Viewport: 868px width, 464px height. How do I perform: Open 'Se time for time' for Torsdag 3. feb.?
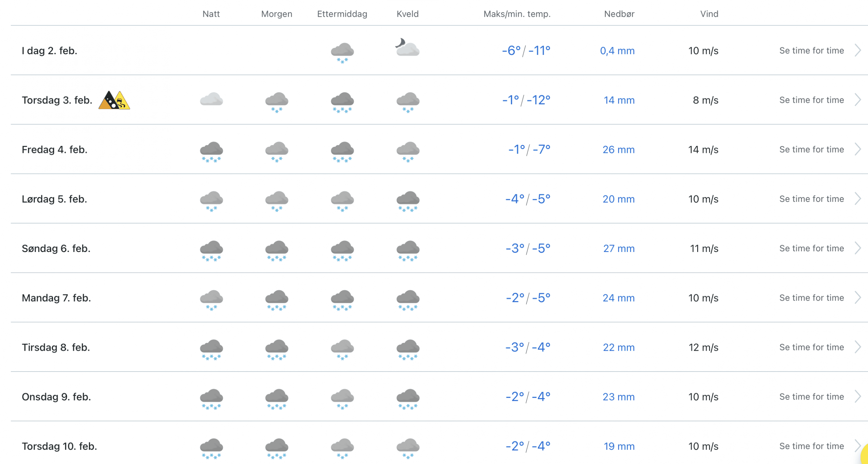click(811, 100)
